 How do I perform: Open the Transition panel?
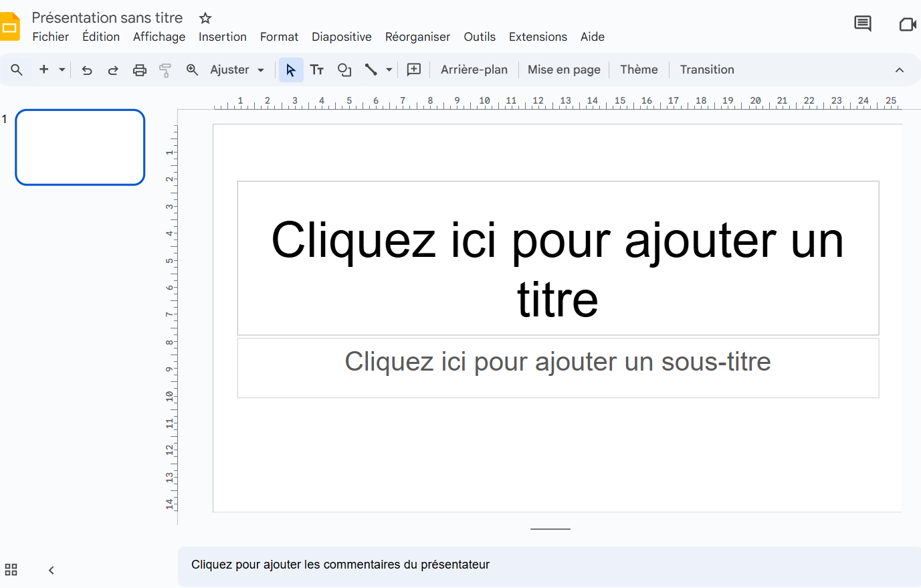(x=706, y=69)
